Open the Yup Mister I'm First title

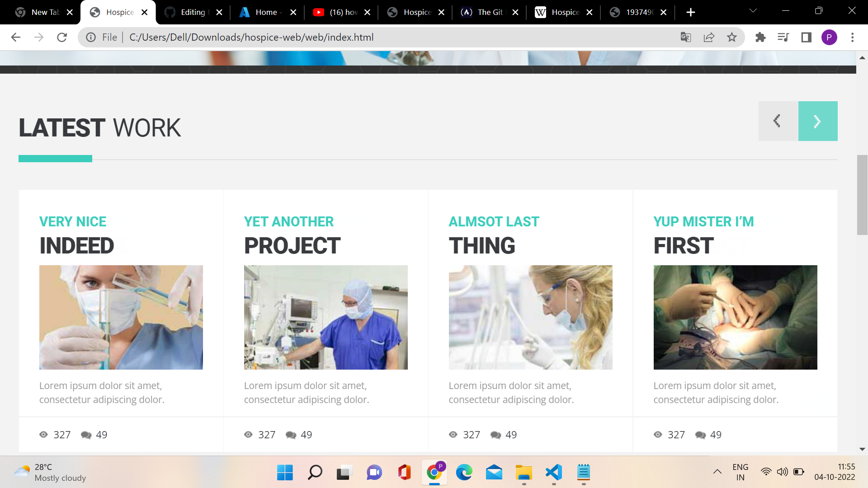click(703, 235)
